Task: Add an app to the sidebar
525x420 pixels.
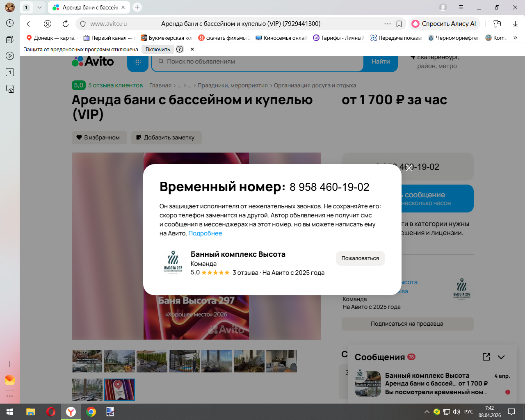Action: point(10,364)
